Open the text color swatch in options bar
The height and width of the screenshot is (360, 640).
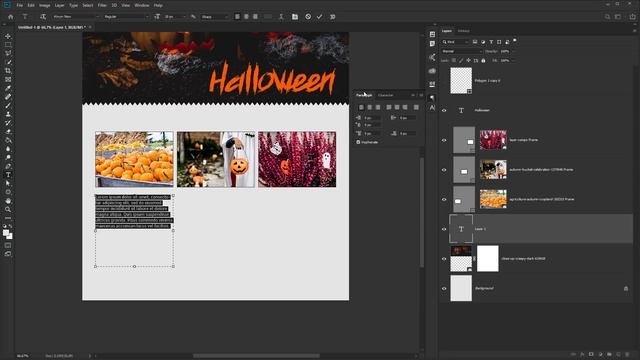(x=268, y=17)
